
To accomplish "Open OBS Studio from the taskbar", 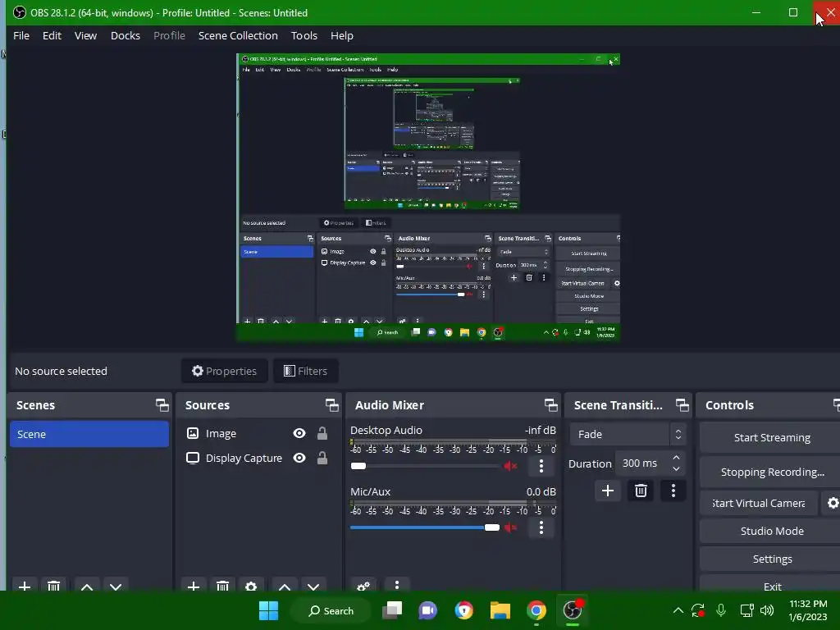I will pos(573,610).
